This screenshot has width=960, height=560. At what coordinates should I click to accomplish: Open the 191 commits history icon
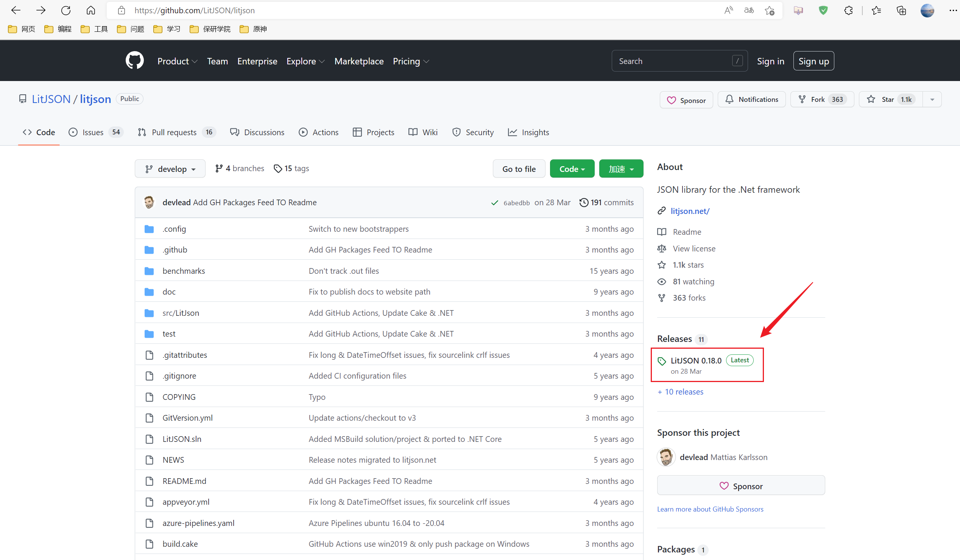pos(583,202)
